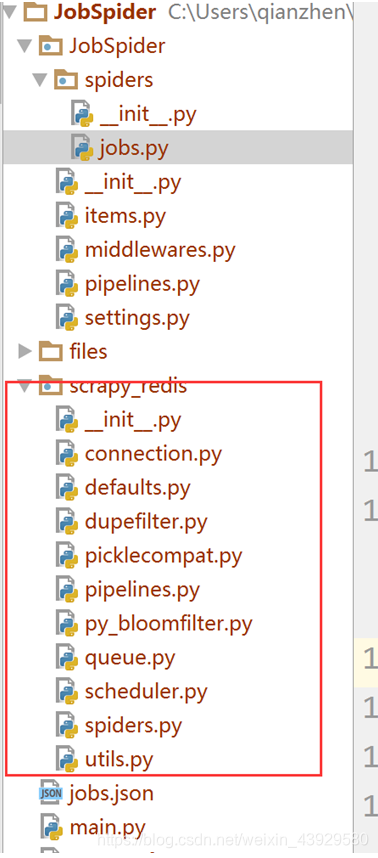Select the spiders.py file name
378x858 pixels.
point(133,725)
